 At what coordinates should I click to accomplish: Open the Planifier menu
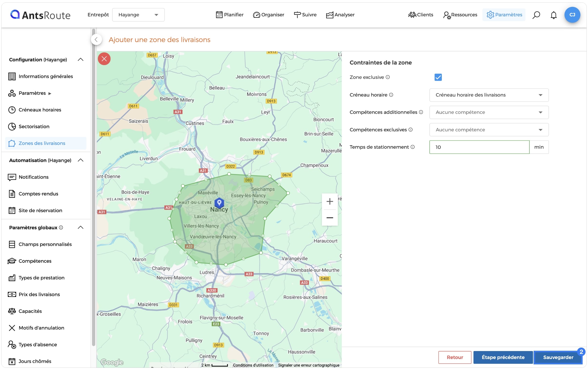230,15
